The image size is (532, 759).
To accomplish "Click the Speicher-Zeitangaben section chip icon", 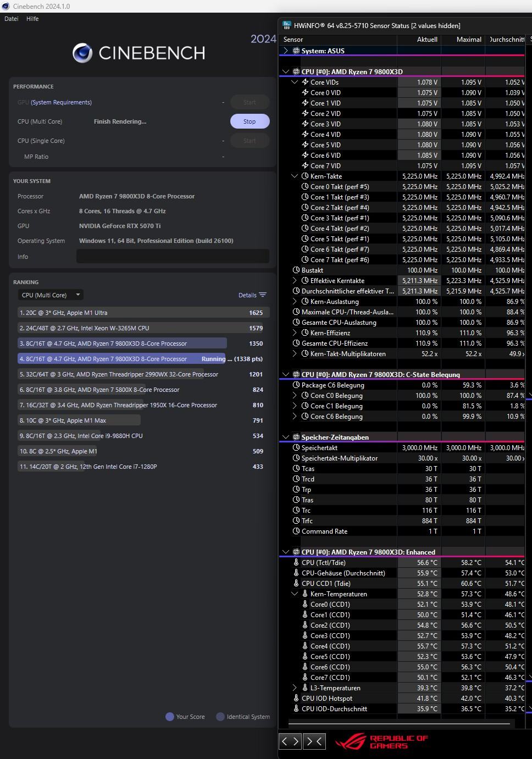I will tap(296, 437).
